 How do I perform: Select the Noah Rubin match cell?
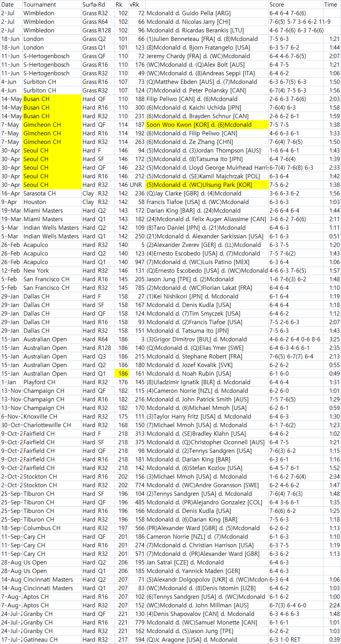click(x=207, y=373)
